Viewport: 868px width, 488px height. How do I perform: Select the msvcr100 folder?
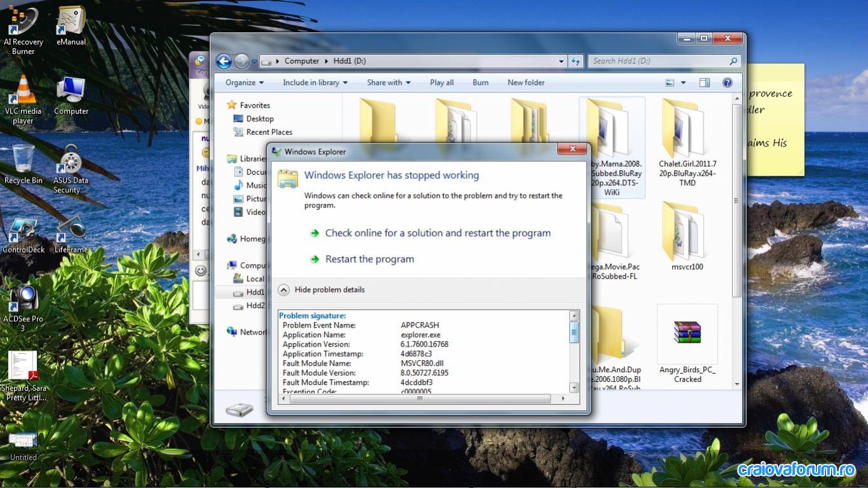click(x=687, y=237)
